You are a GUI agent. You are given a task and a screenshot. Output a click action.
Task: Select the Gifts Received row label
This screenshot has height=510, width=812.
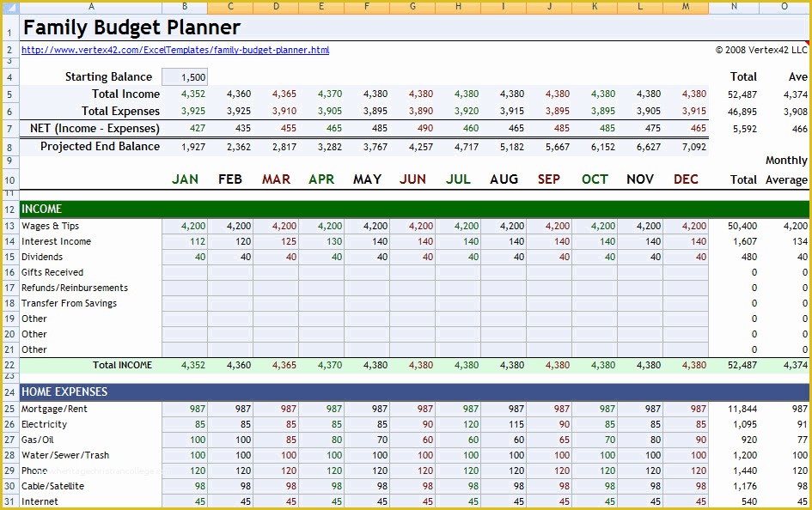click(x=52, y=272)
